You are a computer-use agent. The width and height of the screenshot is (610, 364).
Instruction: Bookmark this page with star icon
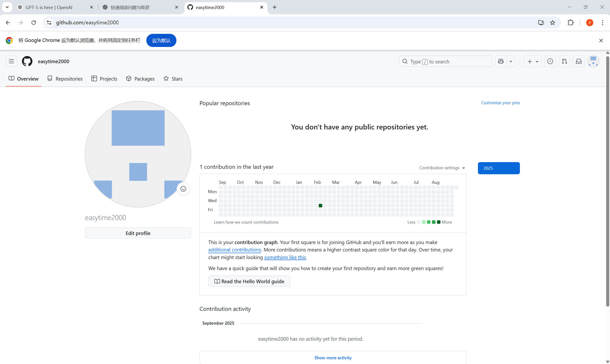[552, 23]
